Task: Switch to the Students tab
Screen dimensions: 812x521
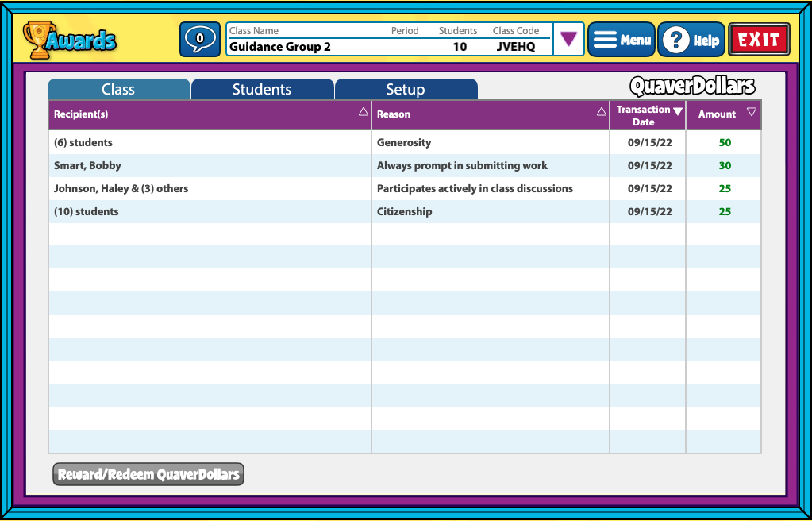Action: click(x=262, y=89)
